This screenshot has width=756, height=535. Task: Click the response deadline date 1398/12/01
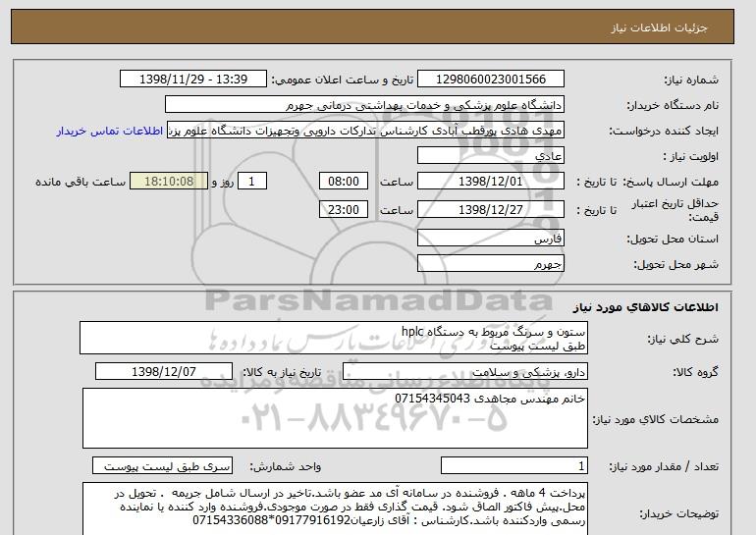(x=490, y=182)
